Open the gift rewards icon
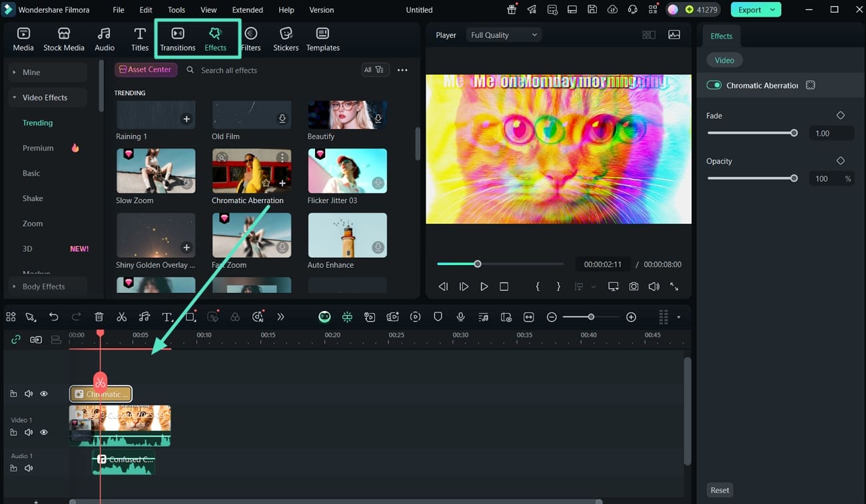The width and height of the screenshot is (866, 504). pos(512,10)
